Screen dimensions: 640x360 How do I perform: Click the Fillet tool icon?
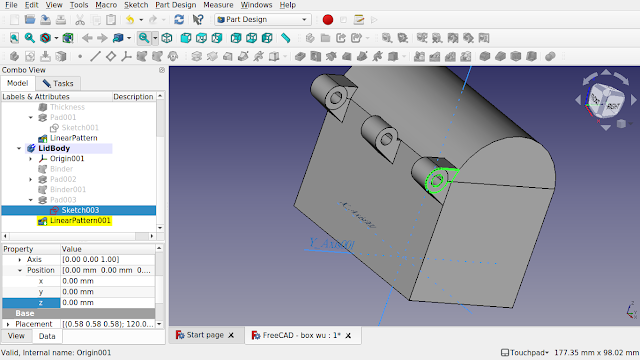(x=485, y=56)
